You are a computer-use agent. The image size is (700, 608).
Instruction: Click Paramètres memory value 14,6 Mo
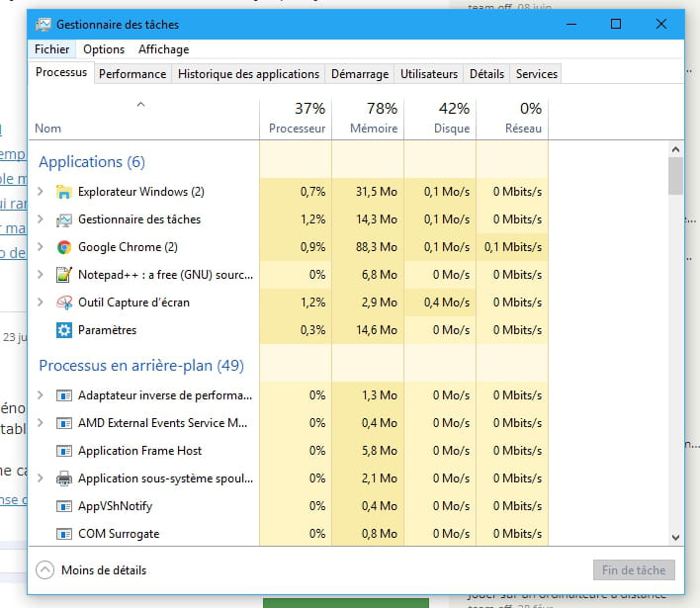point(377,330)
